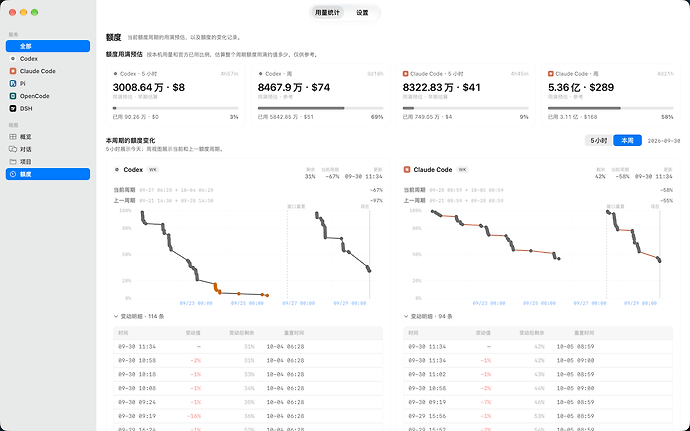Click the 时间 column header in the Codex table
The image size is (690, 431).
pos(123,333)
